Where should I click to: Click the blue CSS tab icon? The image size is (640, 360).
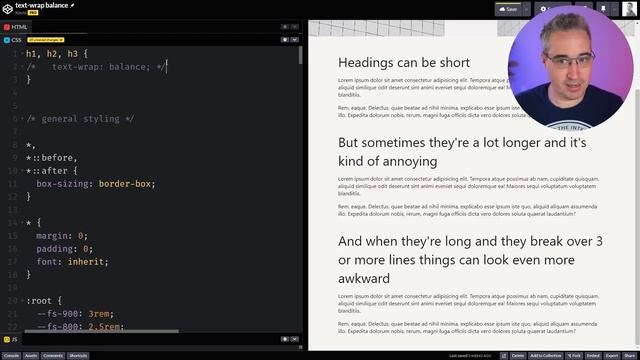tap(7, 40)
